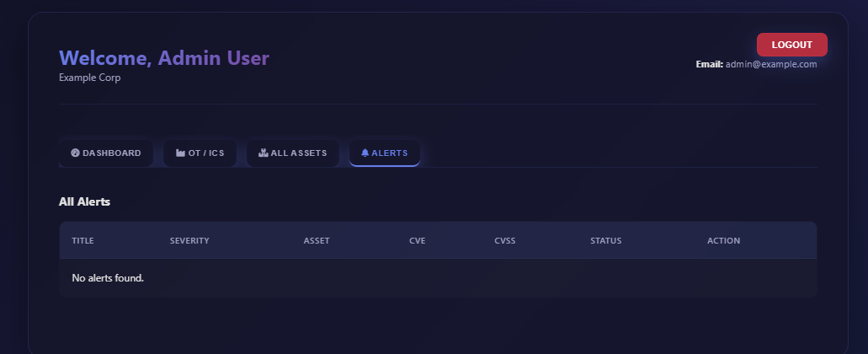The image size is (868, 354).
Task: Click the gauge icon on the Dashboard tab
Action: pos(75,153)
